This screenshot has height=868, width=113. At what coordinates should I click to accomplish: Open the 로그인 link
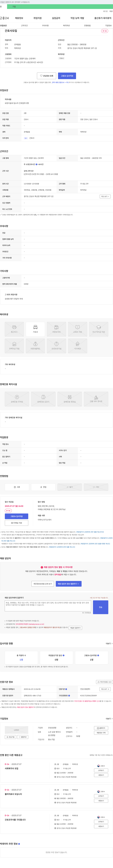coord(106,11)
